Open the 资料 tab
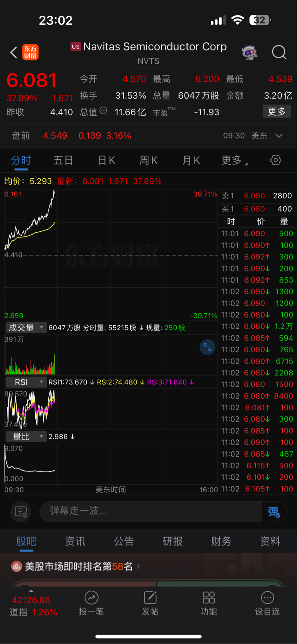 click(x=270, y=541)
